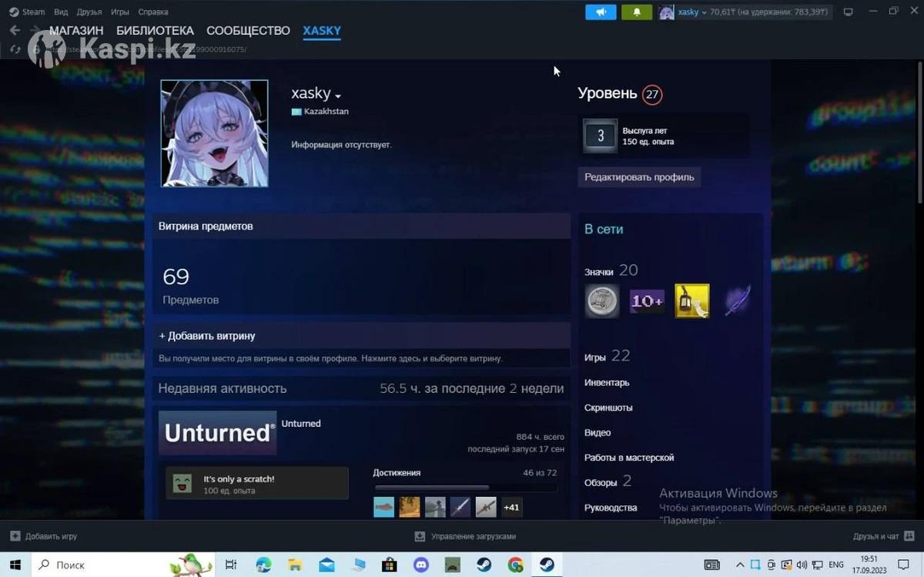The width and height of the screenshot is (924, 577).
Task: Open Task View on taskbar
Action: click(231, 565)
